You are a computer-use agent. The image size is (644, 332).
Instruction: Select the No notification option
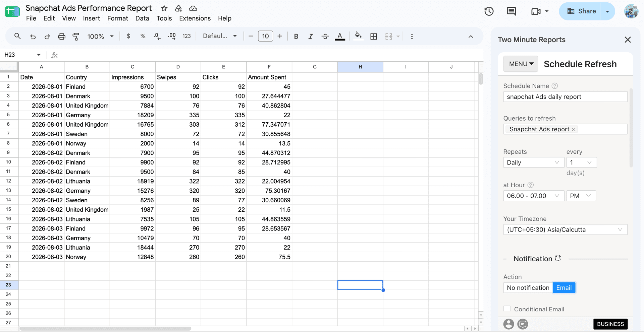click(x=528, y=288)
